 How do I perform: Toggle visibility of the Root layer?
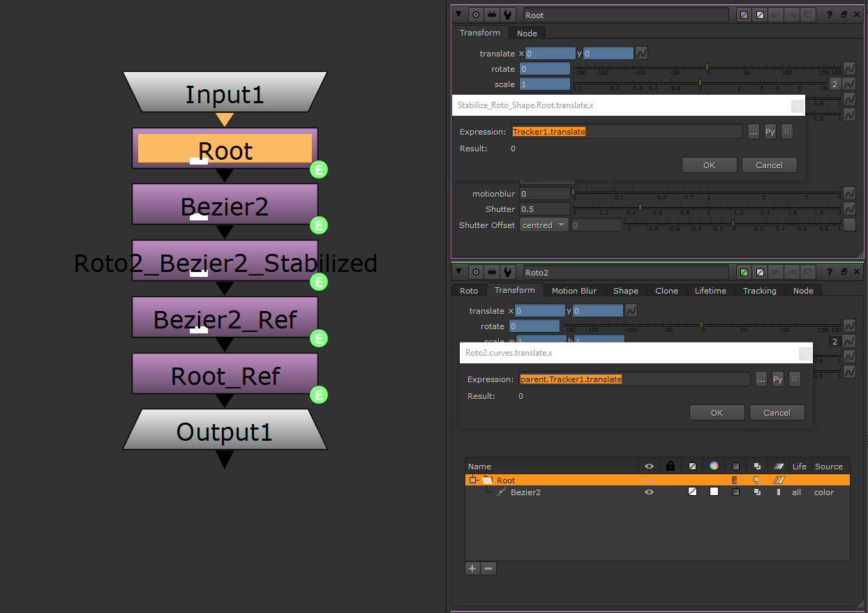(x=649, y=480)
